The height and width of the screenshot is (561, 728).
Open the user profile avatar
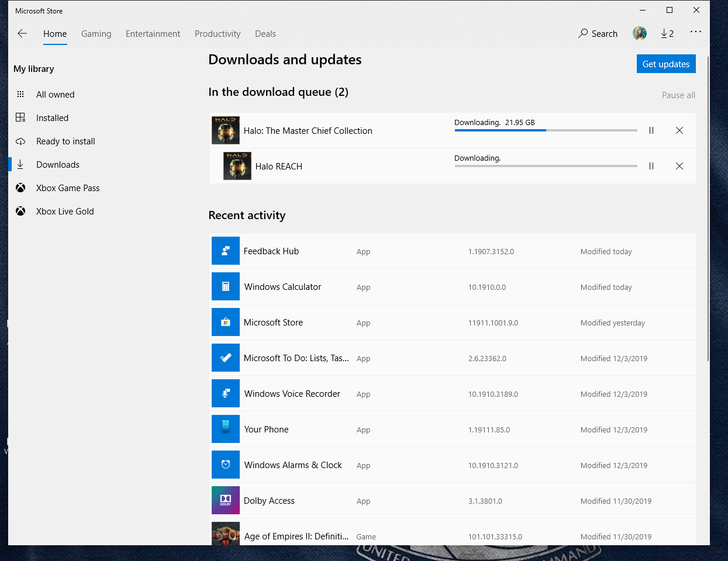click(640, 33)
